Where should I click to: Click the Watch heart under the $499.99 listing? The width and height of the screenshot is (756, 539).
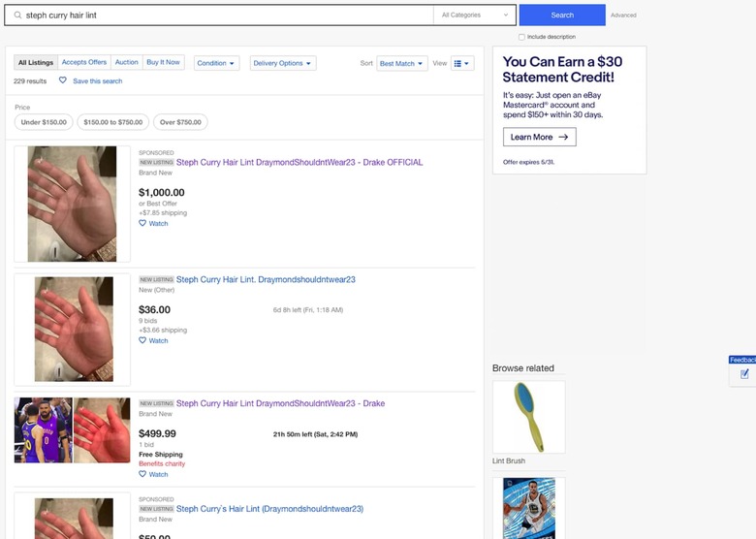[142, 474]
